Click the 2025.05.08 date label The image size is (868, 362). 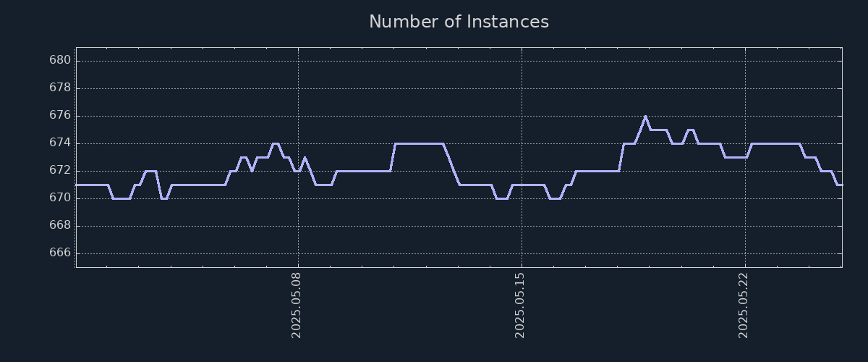296,306
